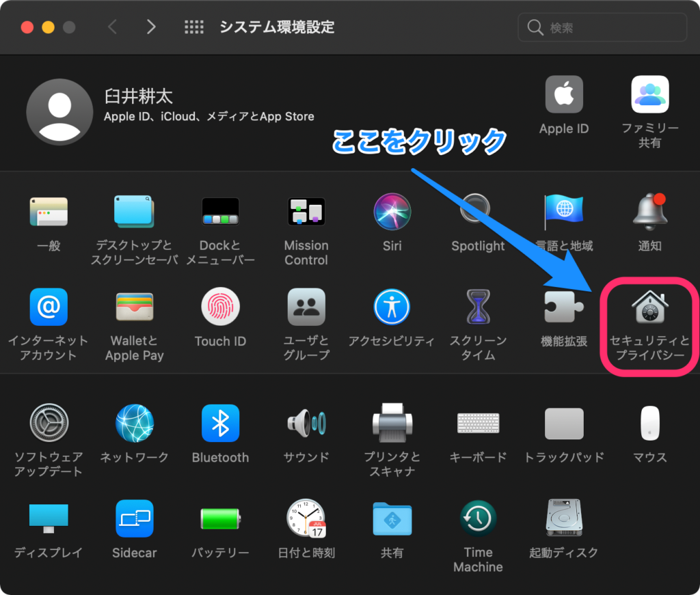The height and width of the screenshot is (595, 700).
Task: Show all preferences grid button
Action: pos(194,27)
